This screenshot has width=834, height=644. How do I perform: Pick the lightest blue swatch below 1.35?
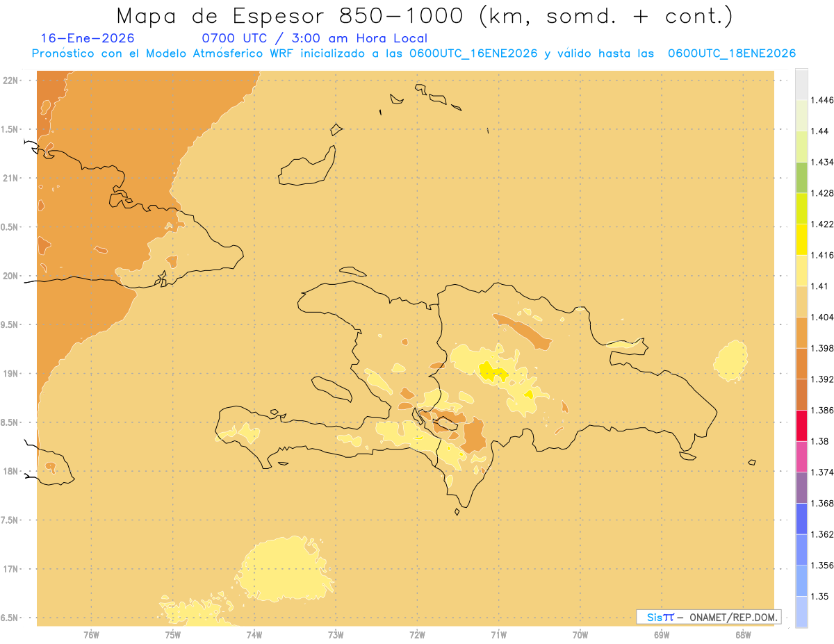pyautogui.click(x=801, y=611)
